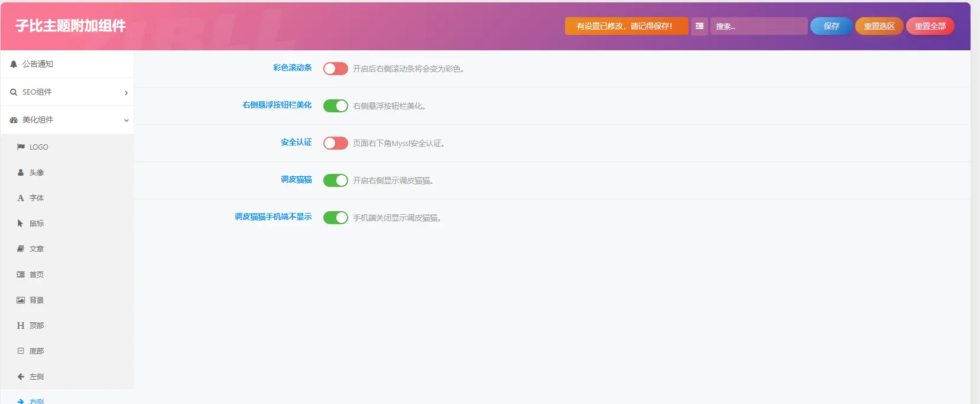Screen dimensions: 980x404
Task: Open the 背景 settings page
Action: tap(67, 300)
